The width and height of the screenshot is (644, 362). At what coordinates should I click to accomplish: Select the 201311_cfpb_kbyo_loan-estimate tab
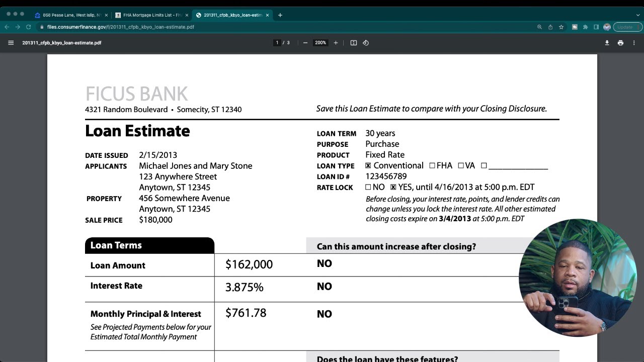(x=232, y=15)
